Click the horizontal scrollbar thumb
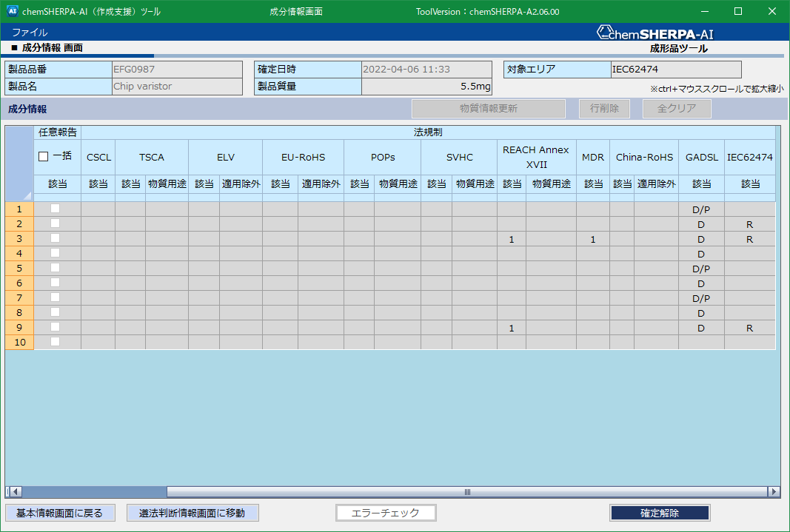Viewport: 790px width, 532px height. click(466, 491)
